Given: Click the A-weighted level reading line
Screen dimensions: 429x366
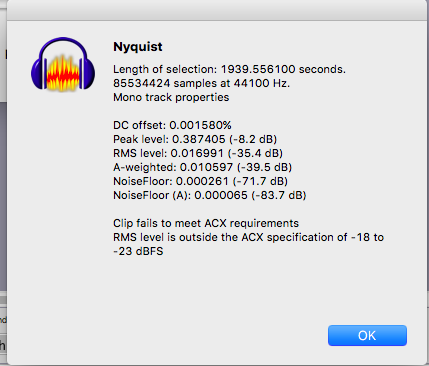Looking at the screenshot, I should [x=202, y=167].
